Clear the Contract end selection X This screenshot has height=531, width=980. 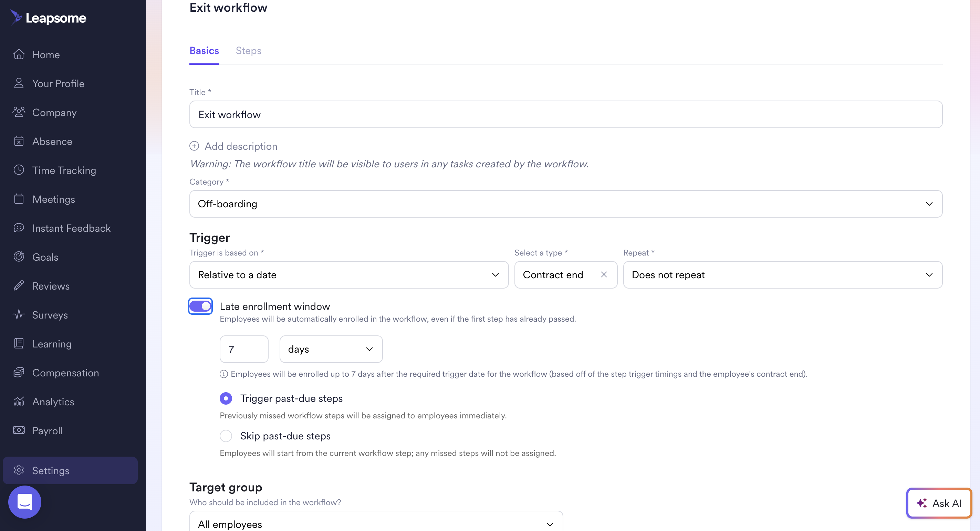coord(604,275)
